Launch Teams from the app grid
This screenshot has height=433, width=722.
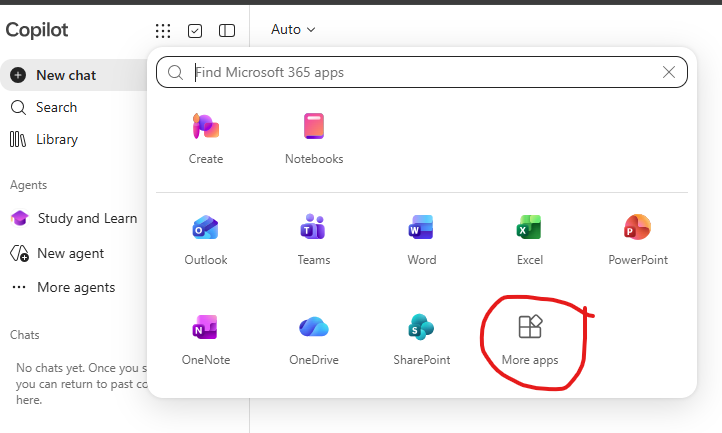pos(314,240)
